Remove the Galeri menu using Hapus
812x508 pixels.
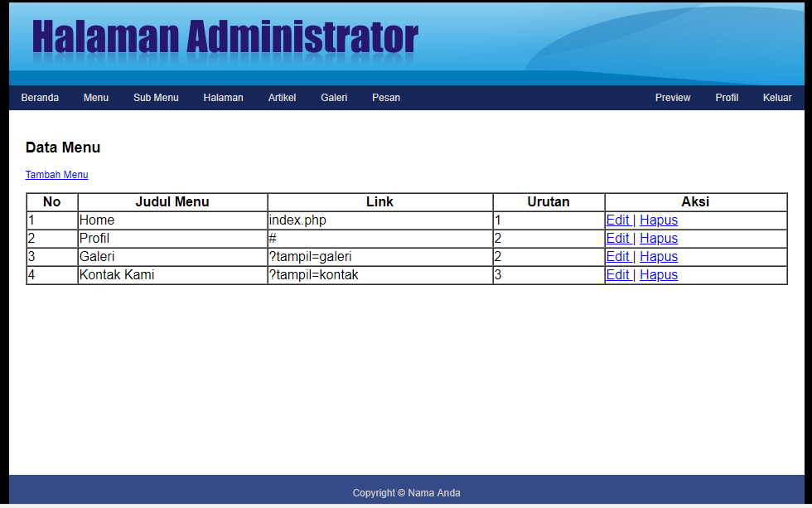(x=659, y=257)
